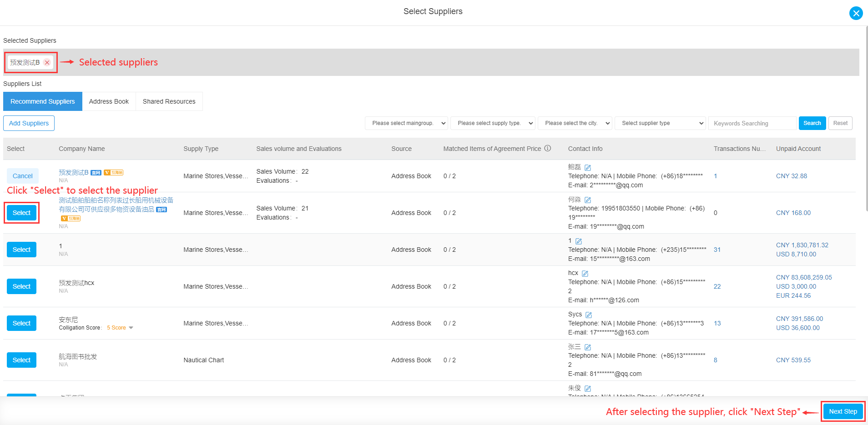Image resolution: width=868 pixels, height=425 pixels.
Task: Open unpaid account CNY 1,830,781.32
Action: [x=802, y=245]
